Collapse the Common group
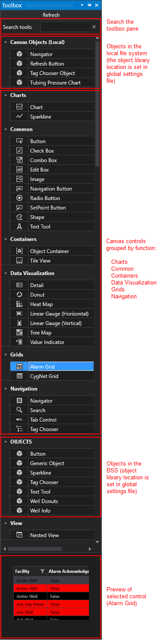Image resolution: width=164 pixels, height=644 pixels. pyautogui.click(x=5, y=129)
